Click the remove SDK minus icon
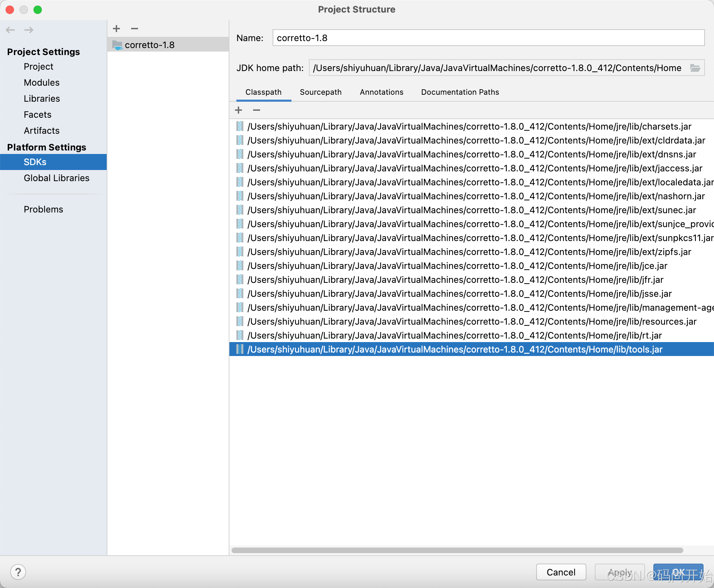The width and height of the screenshot is (714, 588). coord(135,29)
